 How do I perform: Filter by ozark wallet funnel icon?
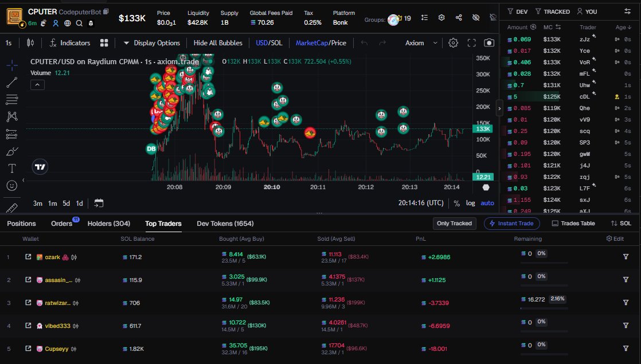626,257
